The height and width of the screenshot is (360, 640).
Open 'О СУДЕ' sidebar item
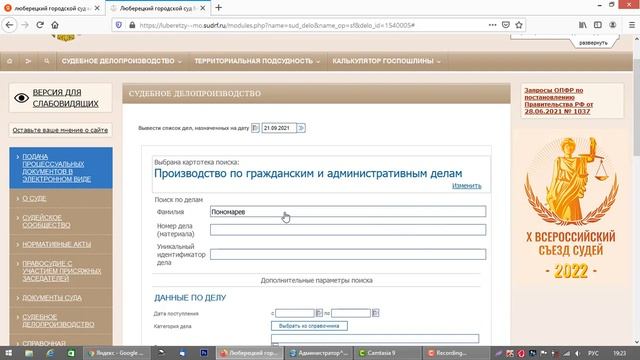34,198
